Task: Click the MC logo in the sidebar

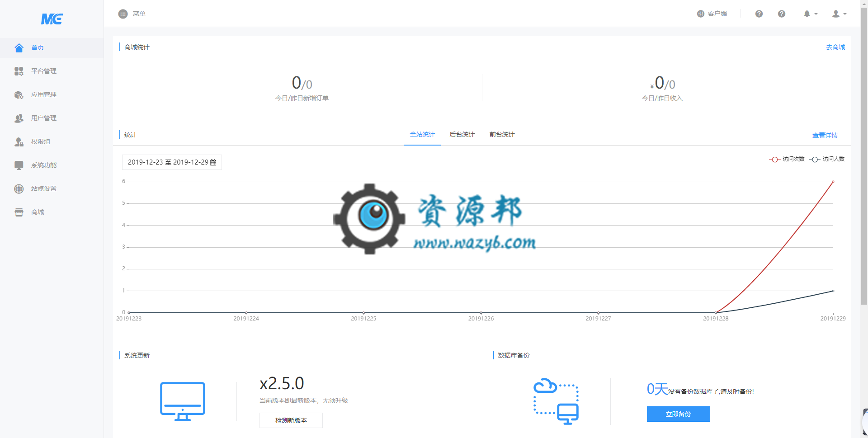Action: click(52, 19)
